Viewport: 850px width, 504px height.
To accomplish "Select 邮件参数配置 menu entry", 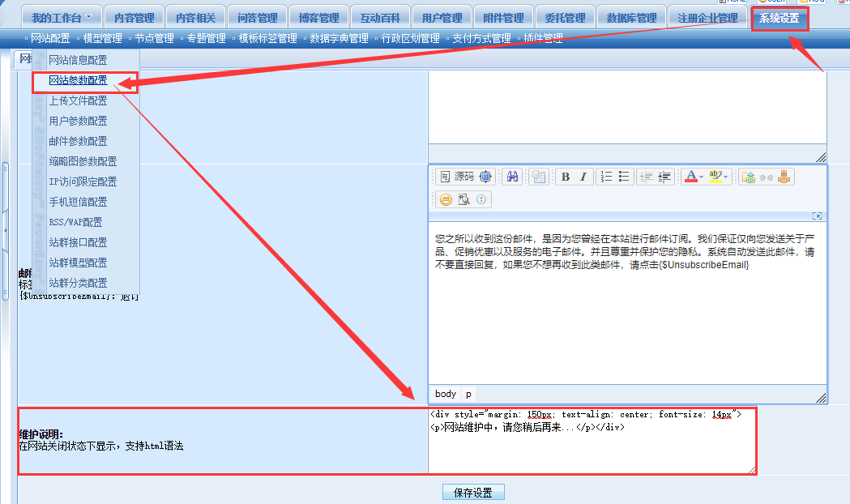I will [x=78, y=142].
